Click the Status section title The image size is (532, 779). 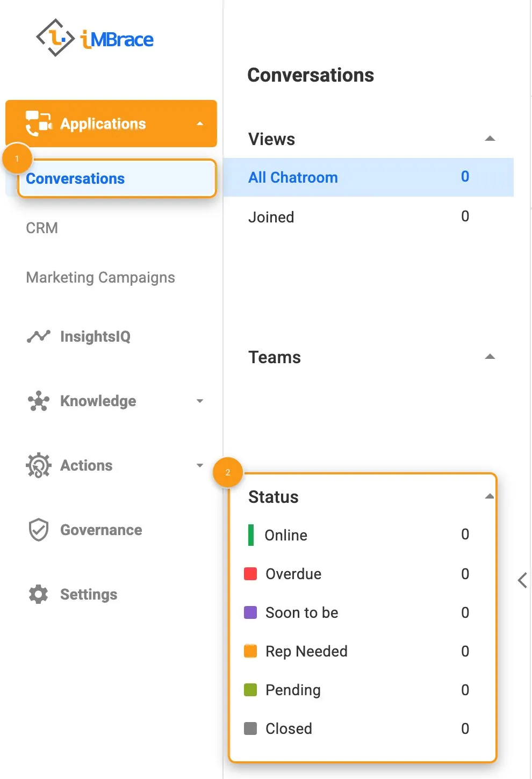click(273, 497)
